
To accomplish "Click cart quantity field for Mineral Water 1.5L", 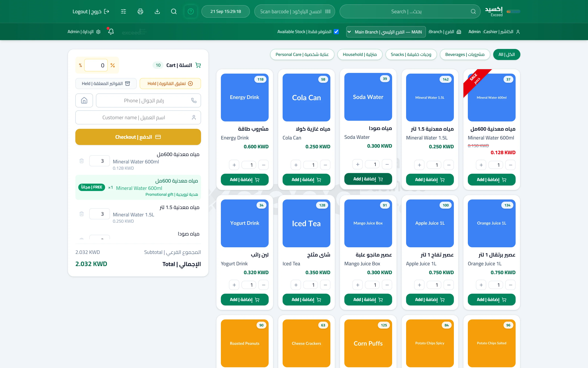I will click(x=100, y=214).
